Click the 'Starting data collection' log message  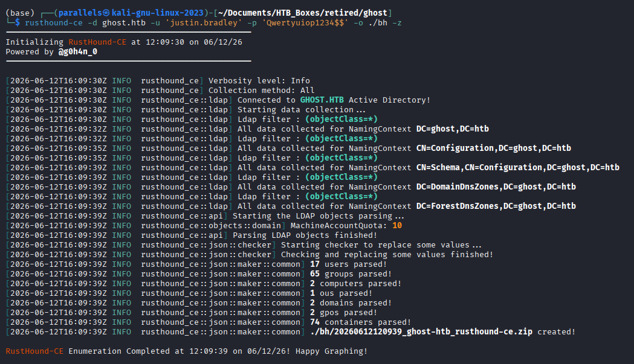(301, 110)
